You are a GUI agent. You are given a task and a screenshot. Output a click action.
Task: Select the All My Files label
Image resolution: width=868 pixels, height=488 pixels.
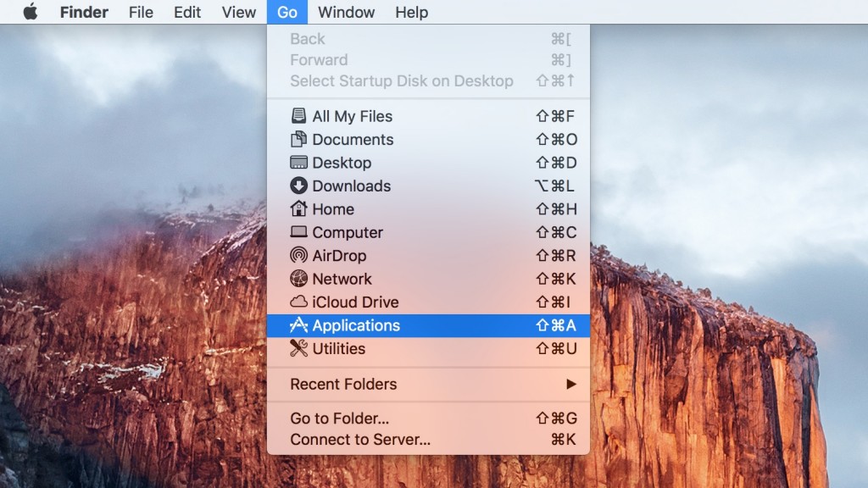coord(352,116)
